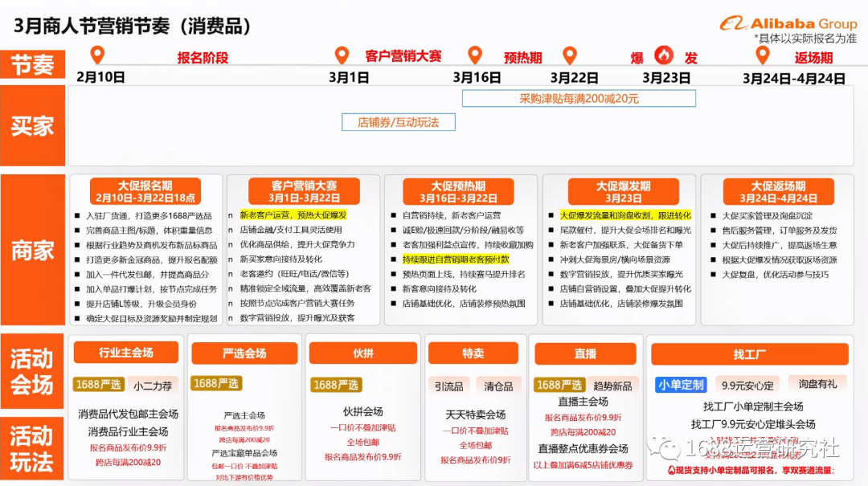Click the 大促预热期 header card
The width and height of the screenshot is (868, 486).
click(458, 191)
